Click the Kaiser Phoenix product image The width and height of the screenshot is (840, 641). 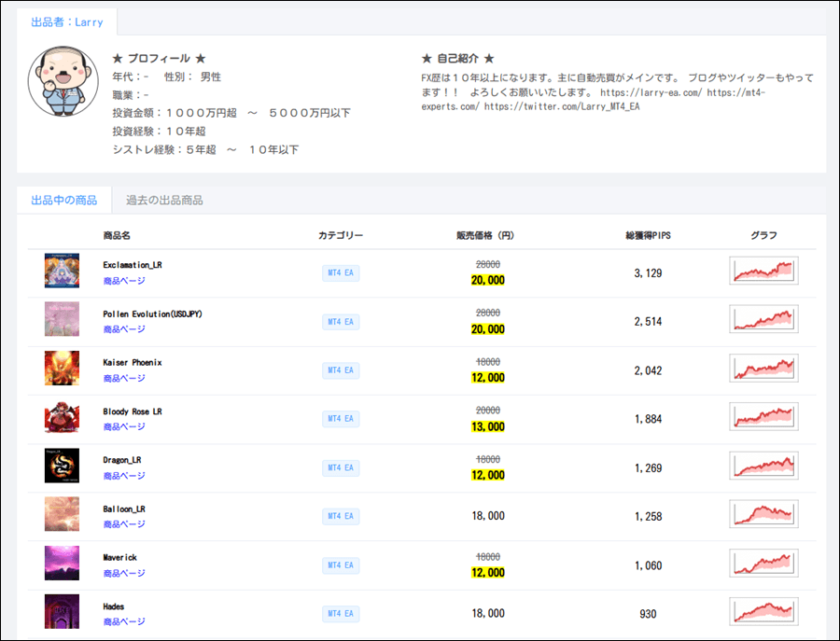(x=62, y=368)
